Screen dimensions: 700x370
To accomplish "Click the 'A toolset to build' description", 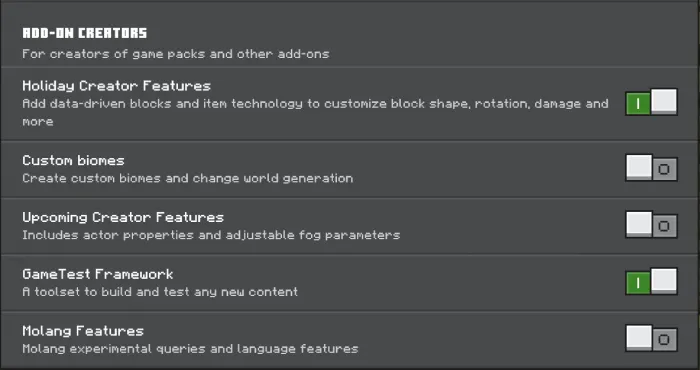I will pos(160,292).
